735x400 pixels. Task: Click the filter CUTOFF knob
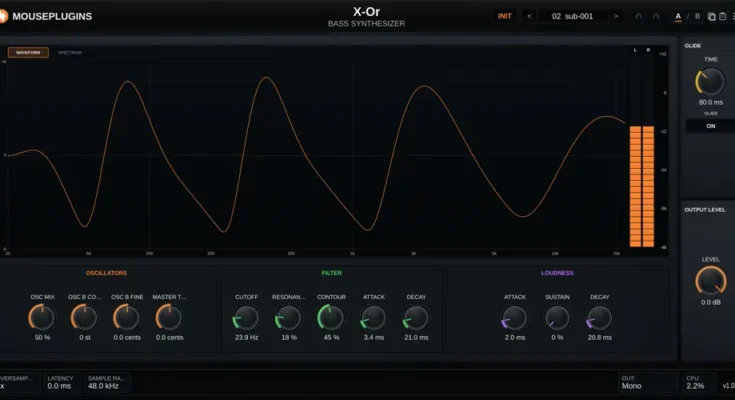coord(246,317)
